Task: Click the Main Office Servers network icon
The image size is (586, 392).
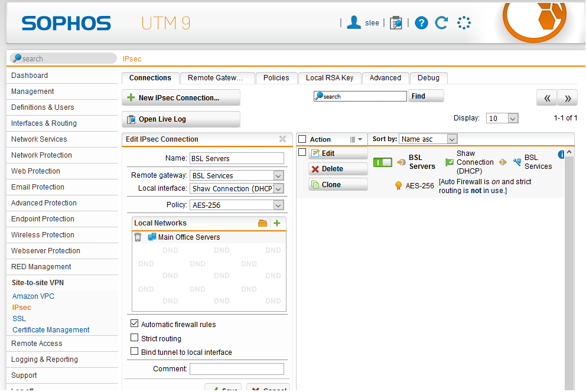Action: pos(152,237)
